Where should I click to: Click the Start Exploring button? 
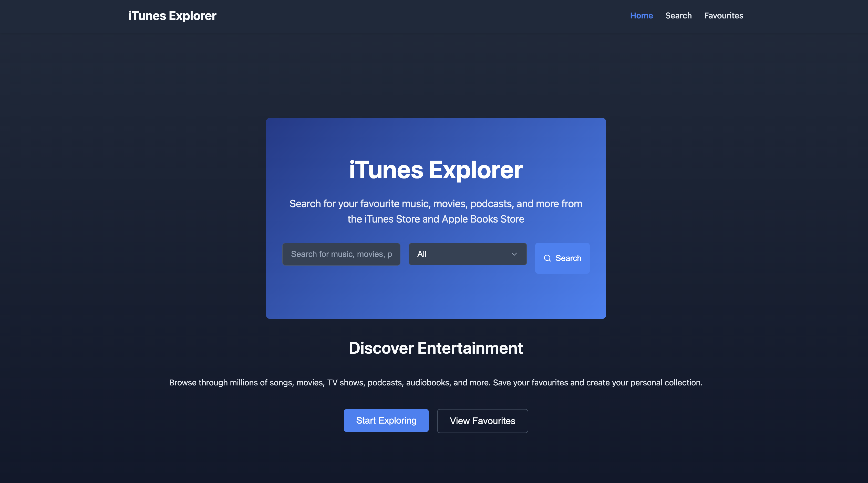pyautogui.click(x=386, y=420)
